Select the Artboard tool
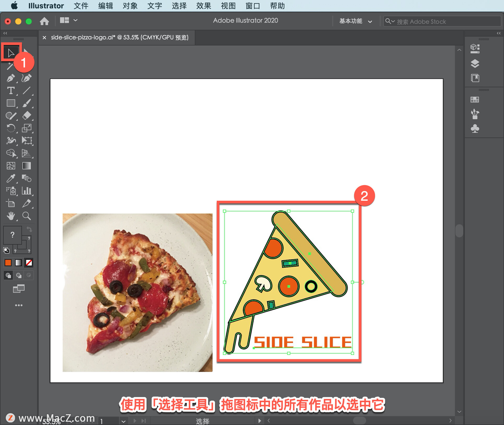Viewport: 504px width, 425px height. 11,203
